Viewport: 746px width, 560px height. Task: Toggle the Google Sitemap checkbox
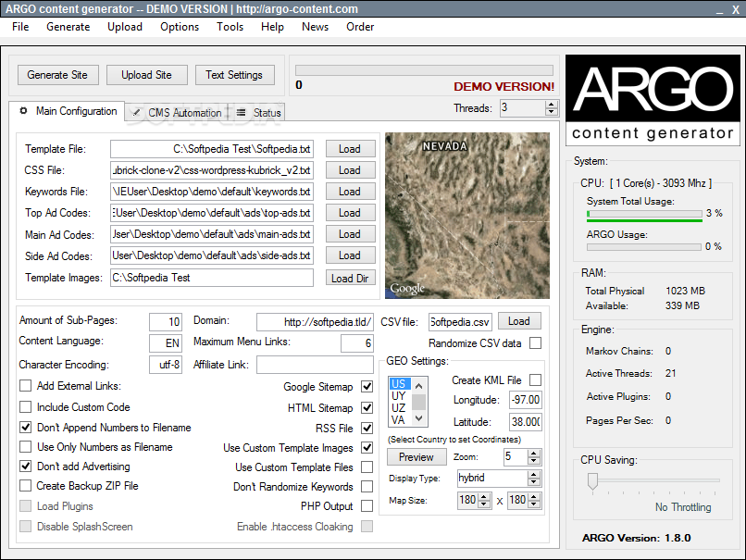[367, 387]
